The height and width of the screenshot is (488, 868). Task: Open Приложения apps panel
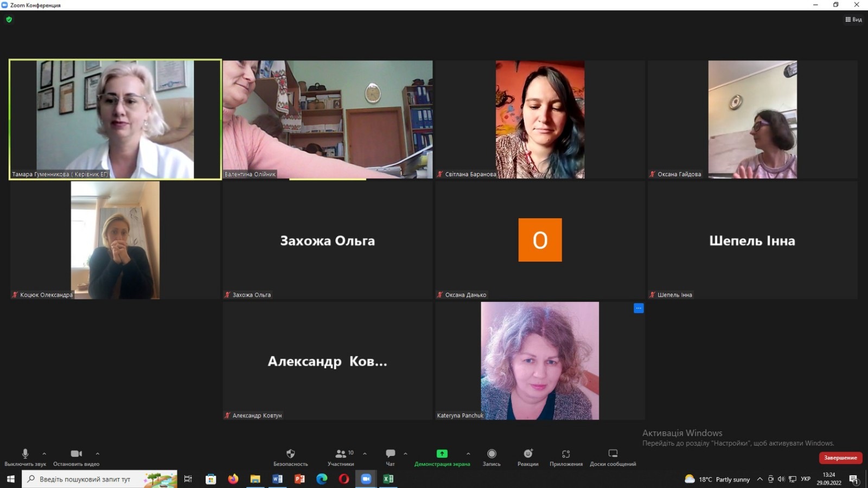566,457
